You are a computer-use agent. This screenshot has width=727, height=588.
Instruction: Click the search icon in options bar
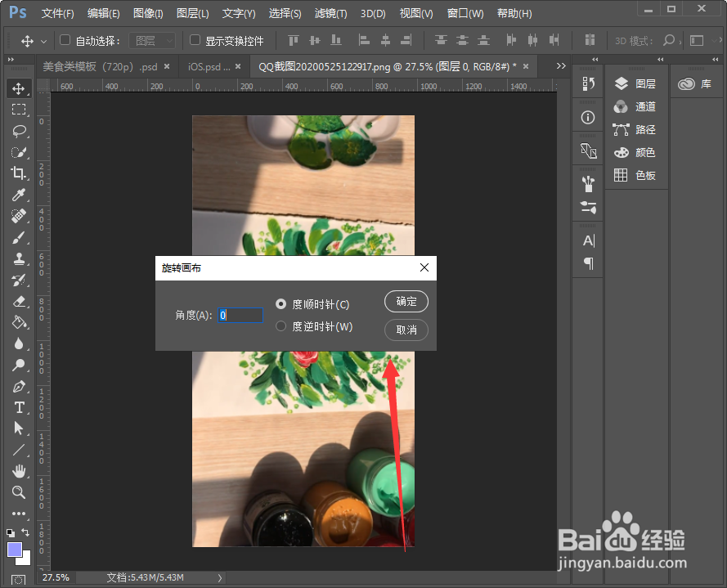[x=669, y=40]
